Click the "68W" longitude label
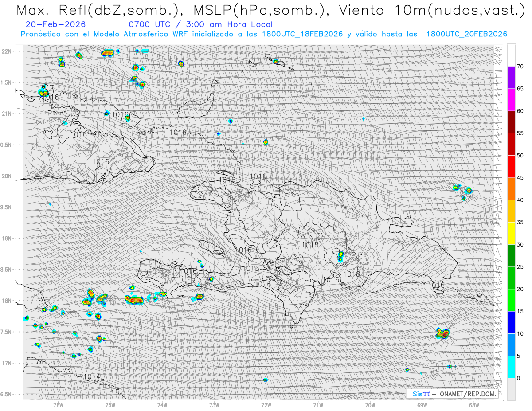The image size is (532, 411). [x=474, y=405]
